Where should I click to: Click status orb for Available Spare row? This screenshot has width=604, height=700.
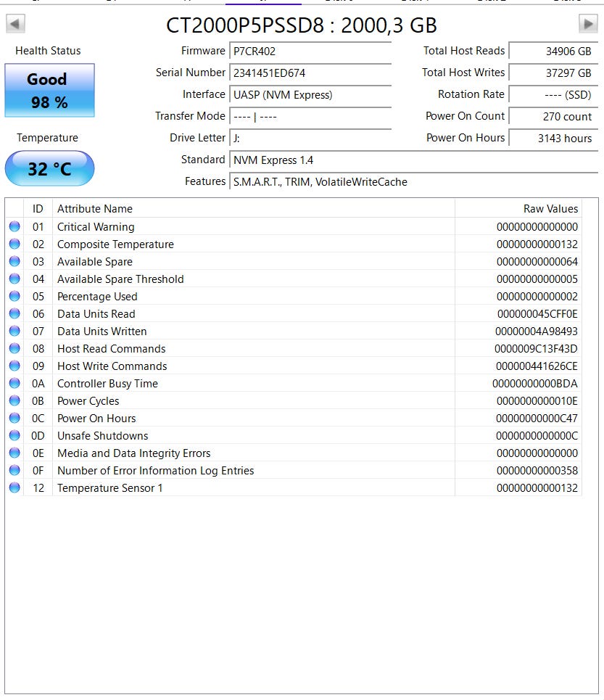(15, 261)
